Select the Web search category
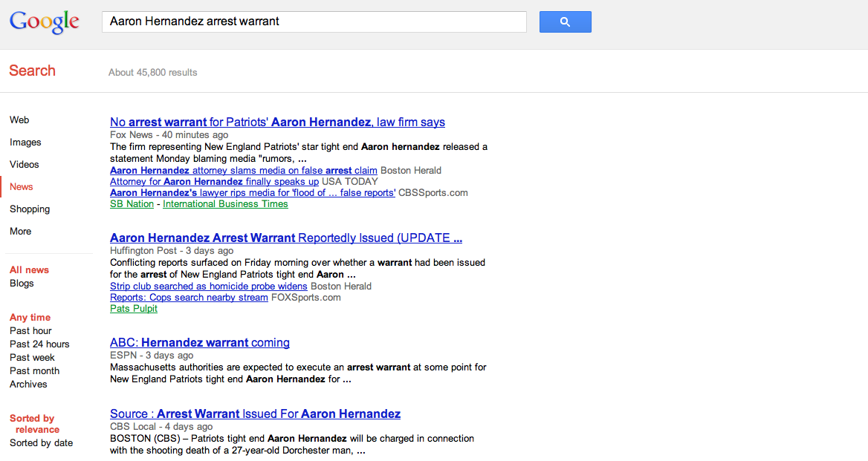 pos(19,120)
